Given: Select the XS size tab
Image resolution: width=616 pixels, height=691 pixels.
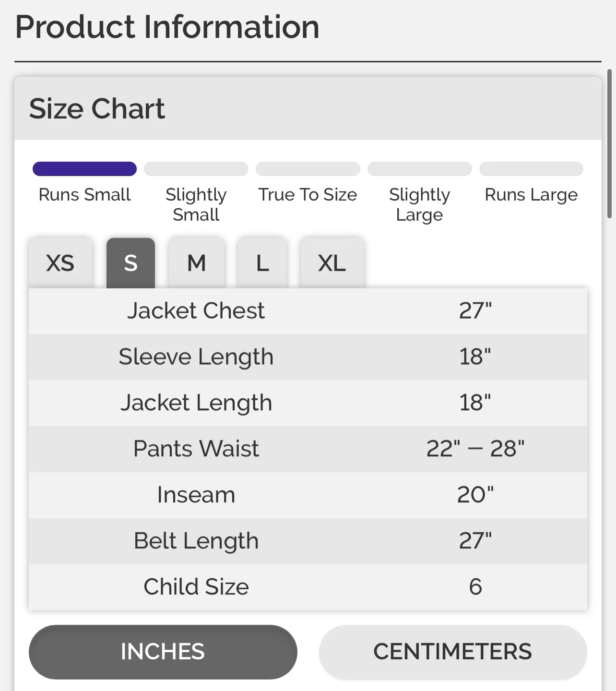Looking at the screenshot, I should pyautogui.click(x=60, y=262).
